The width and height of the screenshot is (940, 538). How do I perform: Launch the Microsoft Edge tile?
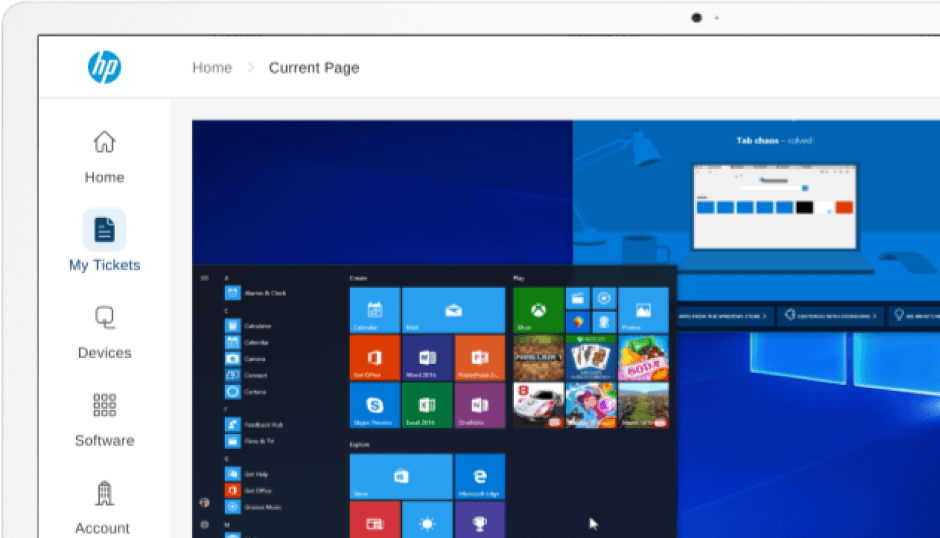pyautogui.click(x=480, y=476)
